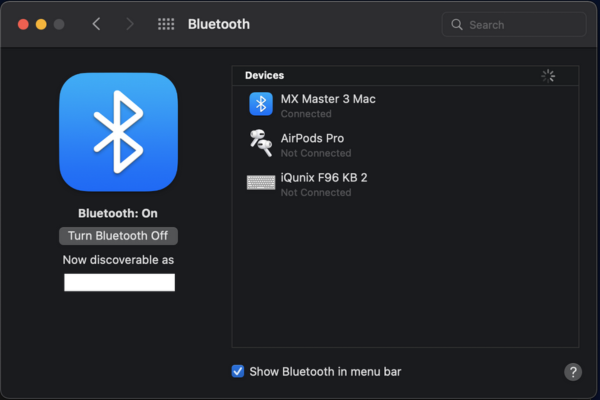Select the MX Master 3 Mac device name
The image size is (600, 400).
328,99
